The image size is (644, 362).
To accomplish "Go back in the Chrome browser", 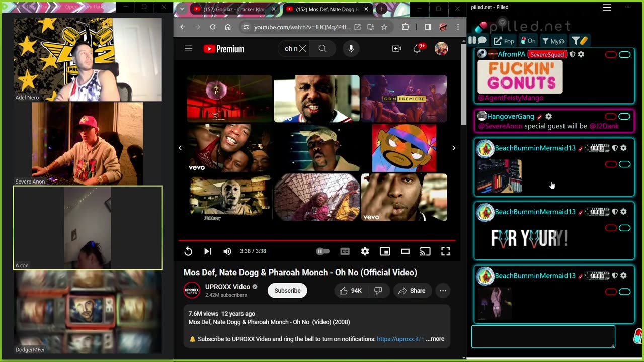I will 183,27.
